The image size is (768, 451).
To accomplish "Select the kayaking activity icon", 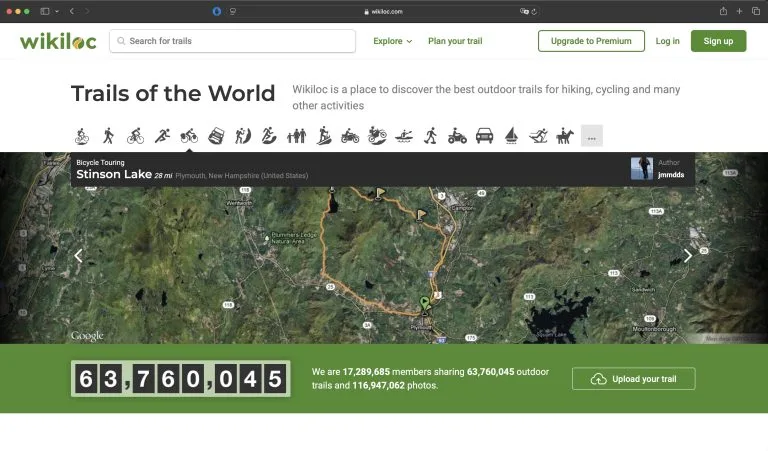I will 404,136.
